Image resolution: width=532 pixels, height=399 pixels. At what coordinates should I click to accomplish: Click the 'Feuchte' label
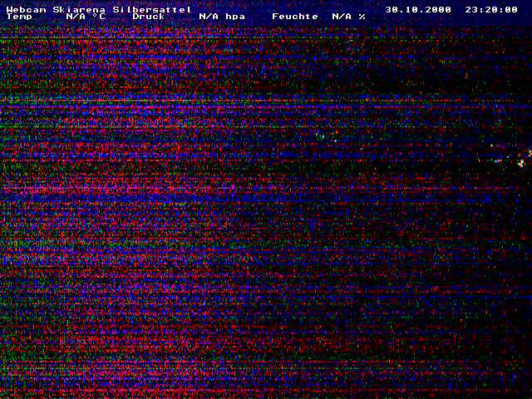(295, 17)
